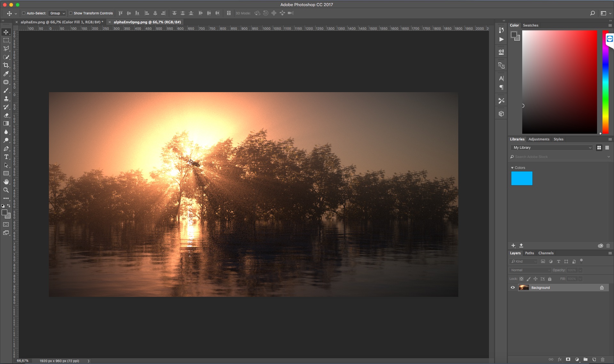The image size is (614, 364).
Task: Enable the Auto-Select checkbox
Action: click(x=24, y=13)
